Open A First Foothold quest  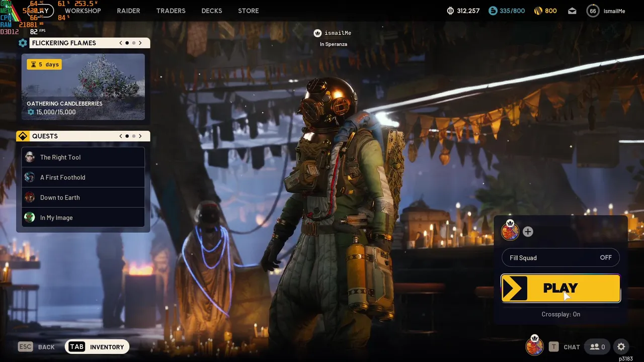tap(83, 177)
